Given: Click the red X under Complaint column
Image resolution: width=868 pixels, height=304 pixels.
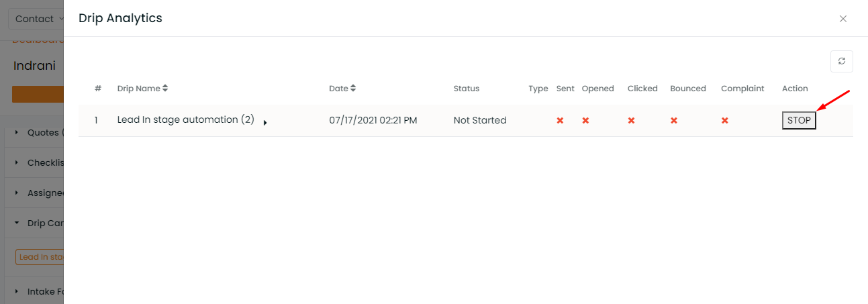Looking at the screenshot, I should pyautogui.click(x=724, y=121).
